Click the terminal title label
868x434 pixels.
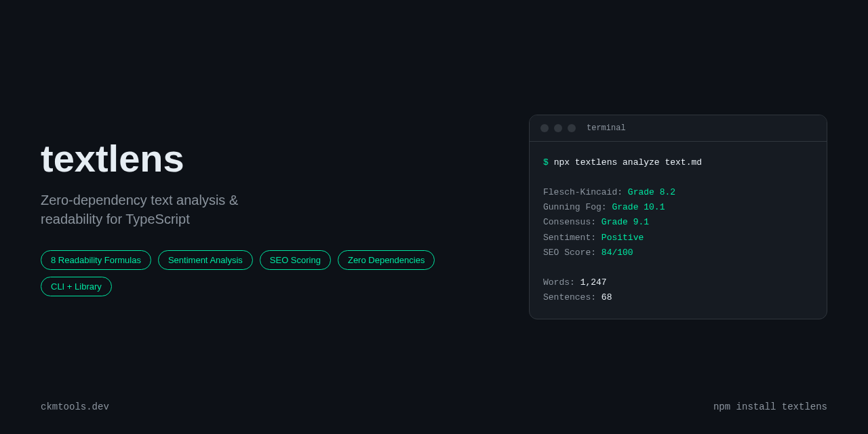pos(606,128)
